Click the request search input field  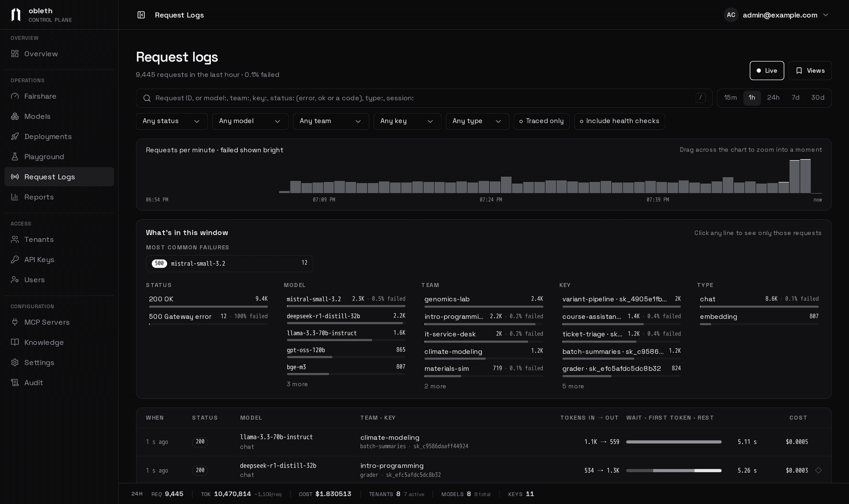pos(424,98)
